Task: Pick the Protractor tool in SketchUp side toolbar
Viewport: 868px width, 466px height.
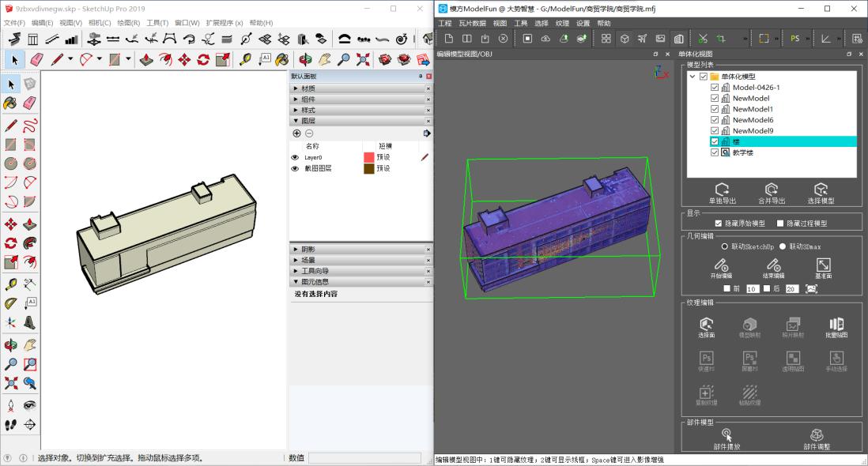Action: [10, 303]
